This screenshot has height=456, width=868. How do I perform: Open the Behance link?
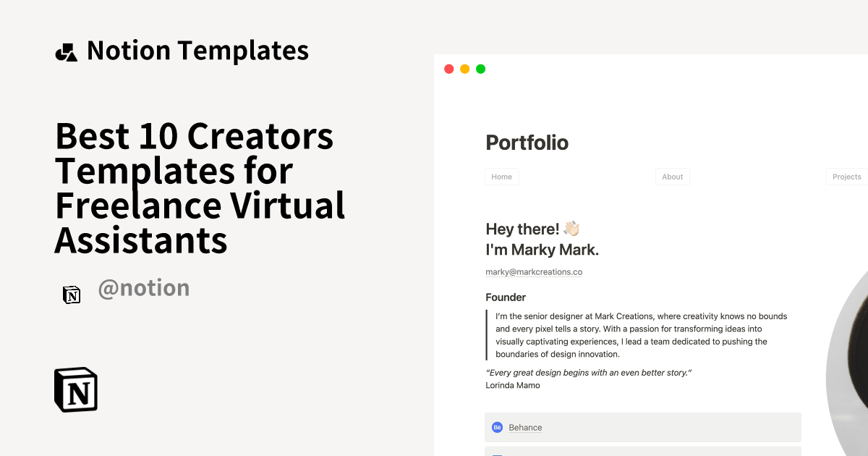525,427
